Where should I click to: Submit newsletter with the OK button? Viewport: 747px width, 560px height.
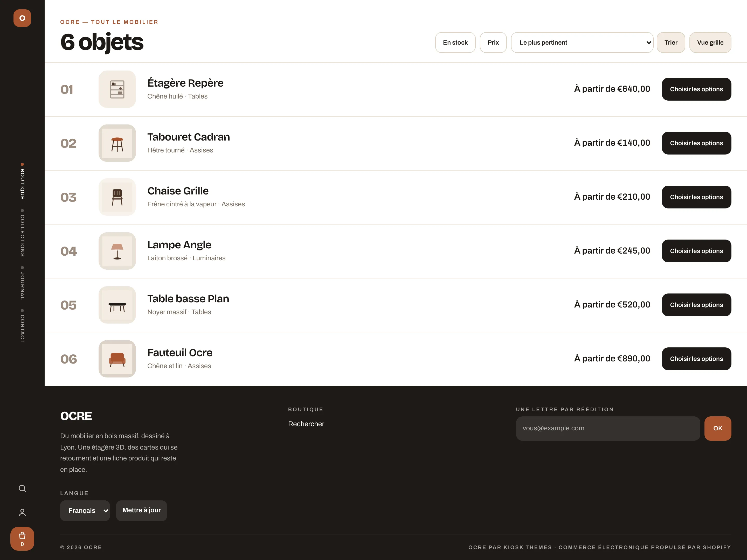pyautogui.click(x=718, y=428)
